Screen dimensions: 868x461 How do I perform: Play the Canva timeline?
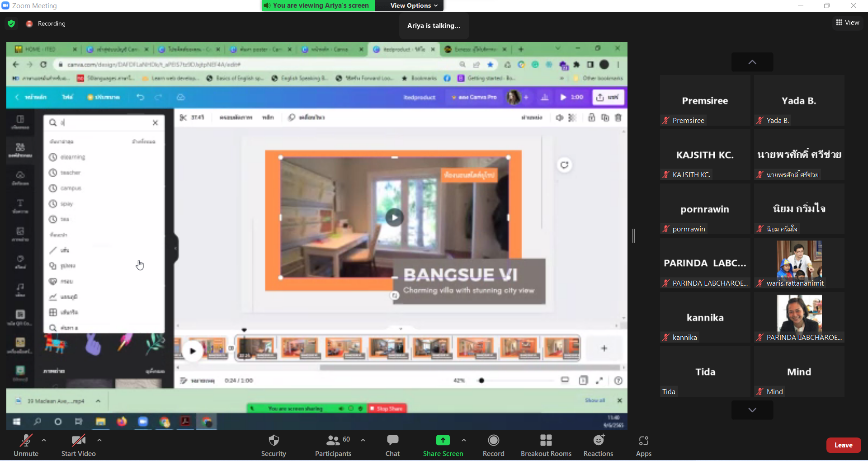tap(193, 350)
